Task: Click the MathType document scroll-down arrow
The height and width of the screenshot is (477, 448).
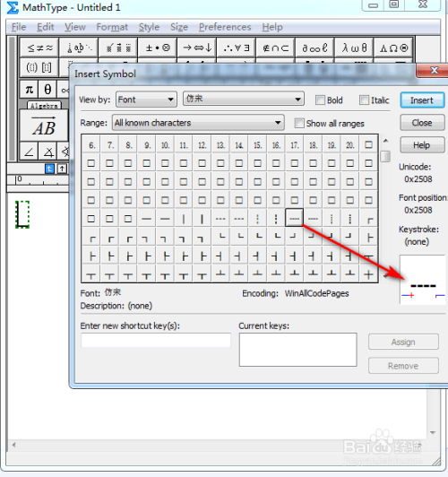Action: 433,432
